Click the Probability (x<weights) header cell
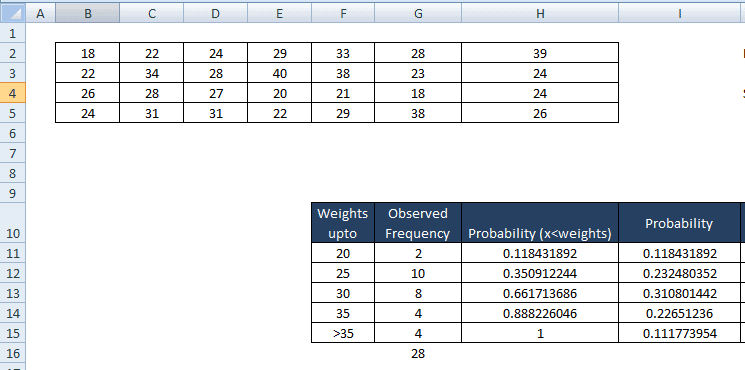Image resolution: width=745 pixels, height=370 pixels. point(540,223)
